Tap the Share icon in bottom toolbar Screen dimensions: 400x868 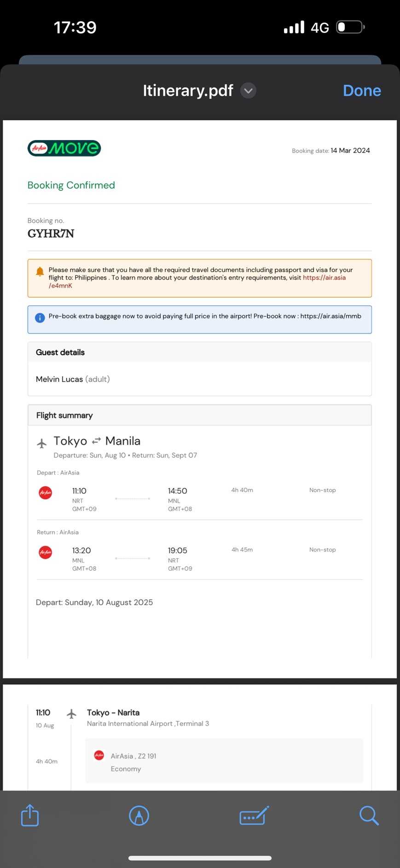pos(30,815)
